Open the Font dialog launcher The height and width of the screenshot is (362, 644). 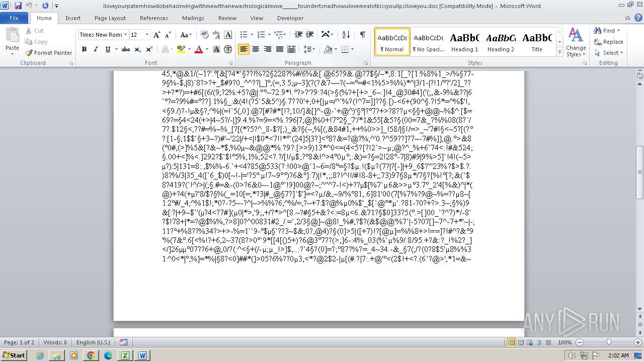[230, 63]
